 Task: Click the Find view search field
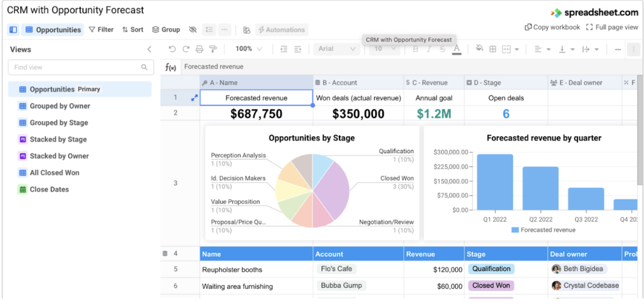pyautogui.click(x=80, y=67)
